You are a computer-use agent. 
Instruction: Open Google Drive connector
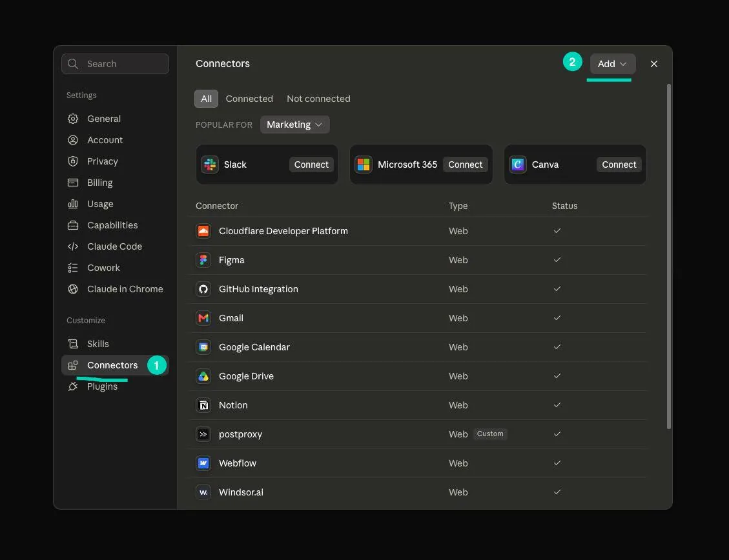pyautogui.click(x=418, y=376)
